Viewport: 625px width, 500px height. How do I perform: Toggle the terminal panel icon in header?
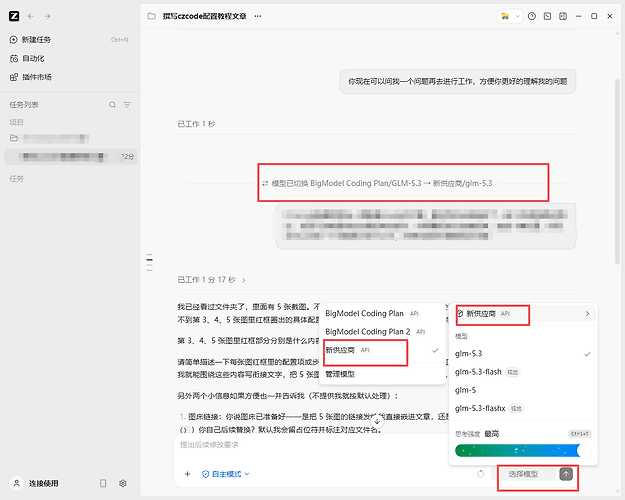[547, 16]
